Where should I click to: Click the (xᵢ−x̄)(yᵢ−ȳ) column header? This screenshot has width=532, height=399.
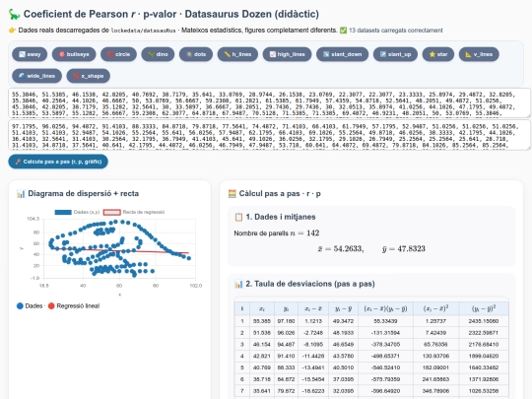385,308
